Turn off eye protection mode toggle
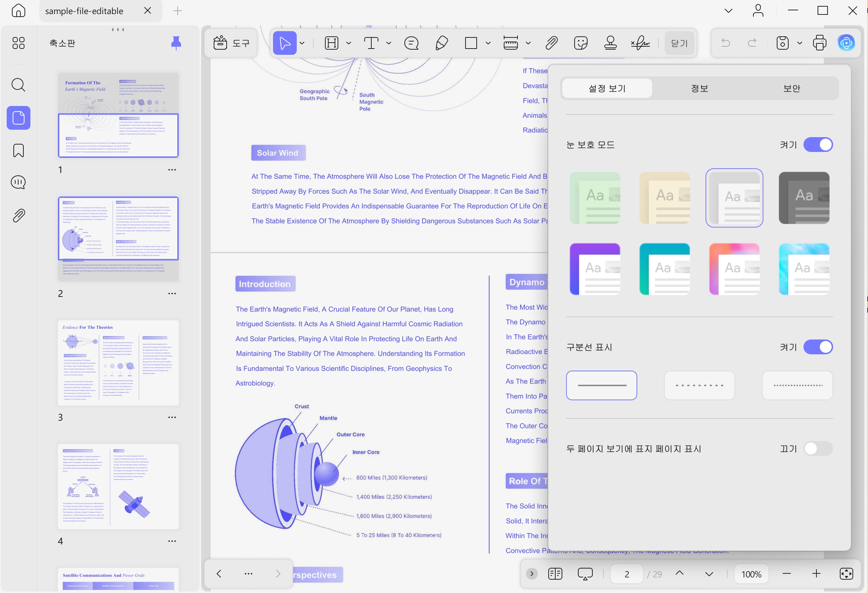Screen dimensions: 868x593 click(x=818, y=145)
